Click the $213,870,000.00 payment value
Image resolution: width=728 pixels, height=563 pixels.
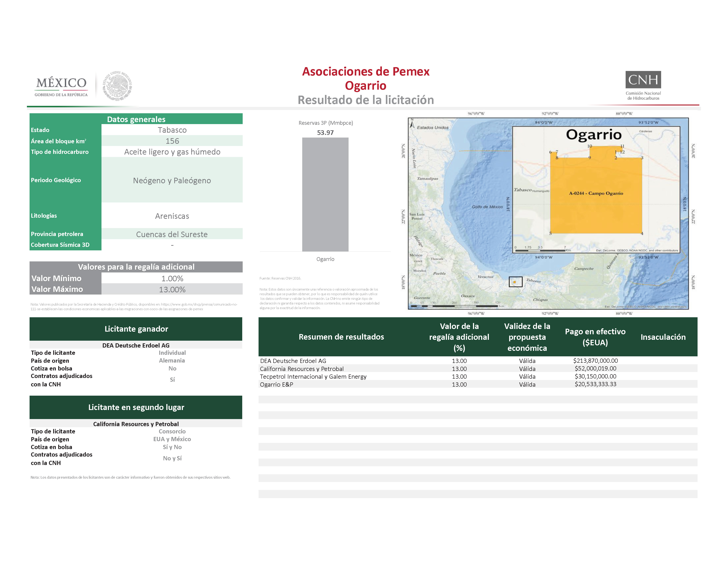595,361
